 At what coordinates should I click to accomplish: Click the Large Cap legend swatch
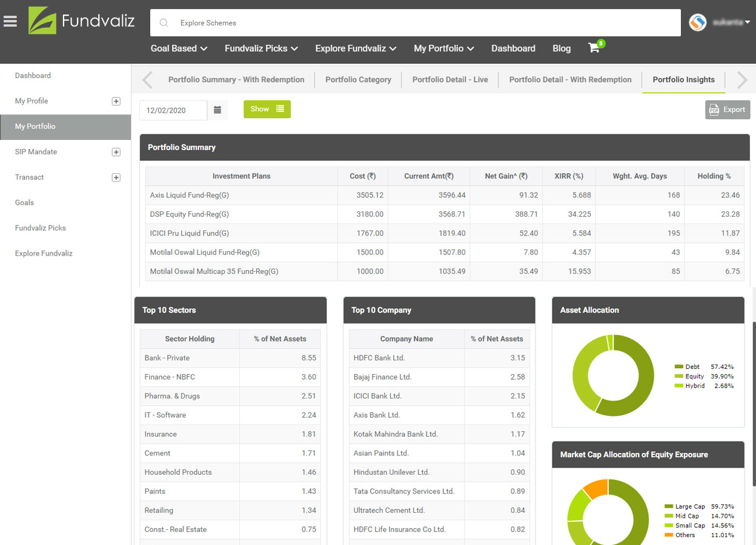tap(669, 507)
